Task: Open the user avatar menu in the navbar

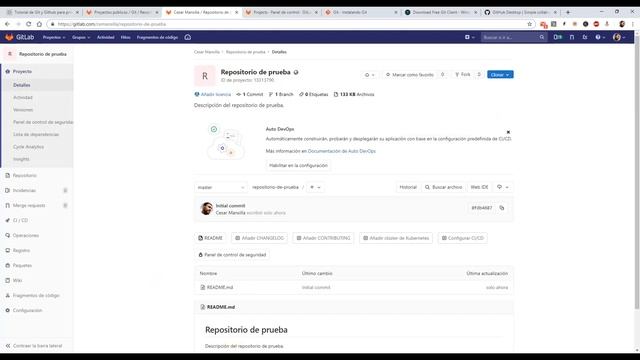Action: click(x=619, y=37)
